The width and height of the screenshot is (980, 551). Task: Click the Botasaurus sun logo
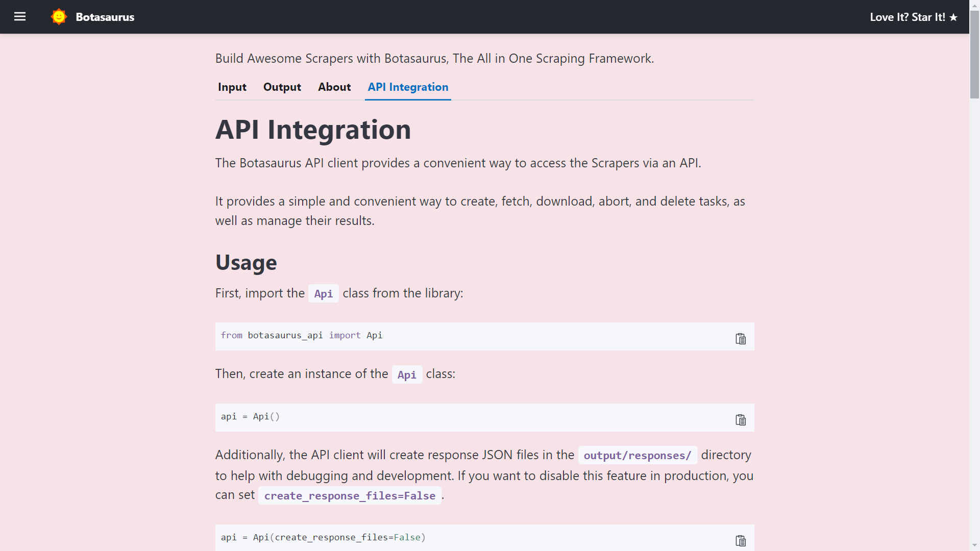click(59, 16)
